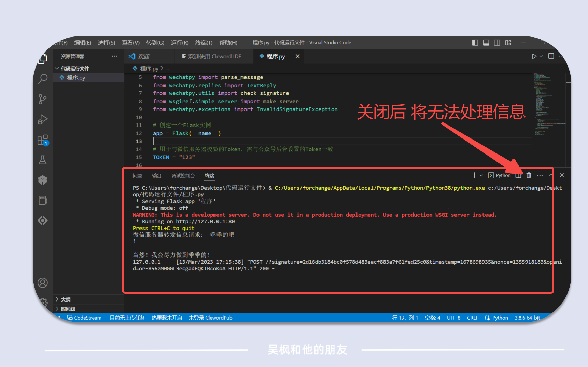Collapse the 代码运行文件 folder
Viewport: 588px width, 367px height.
click(x=88, y=68)
